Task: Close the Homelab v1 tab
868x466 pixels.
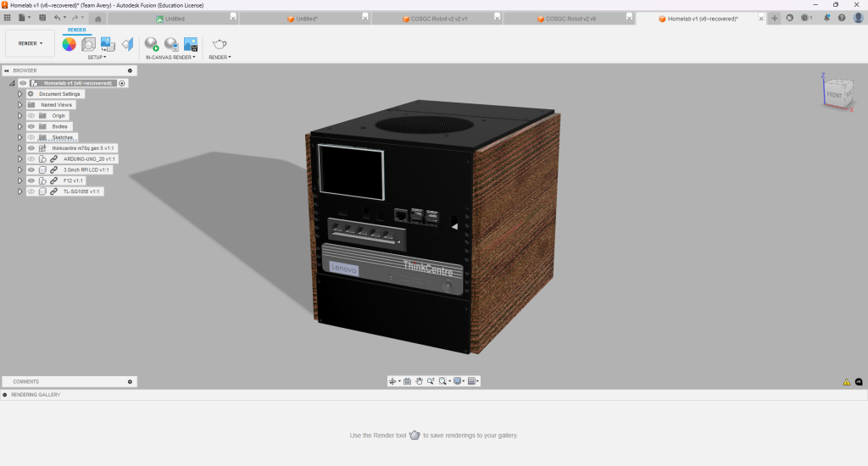Action: tap(761, 19)
